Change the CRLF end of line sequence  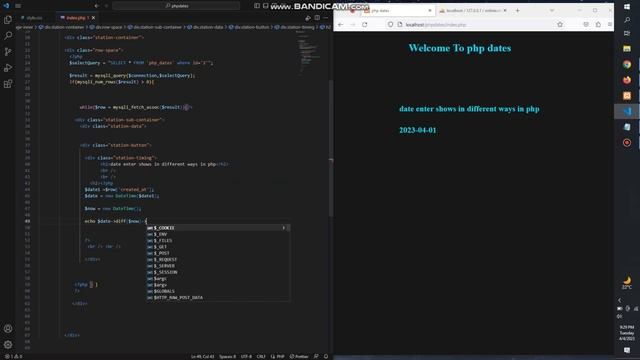pyautogui.click(x=261, y=356)
